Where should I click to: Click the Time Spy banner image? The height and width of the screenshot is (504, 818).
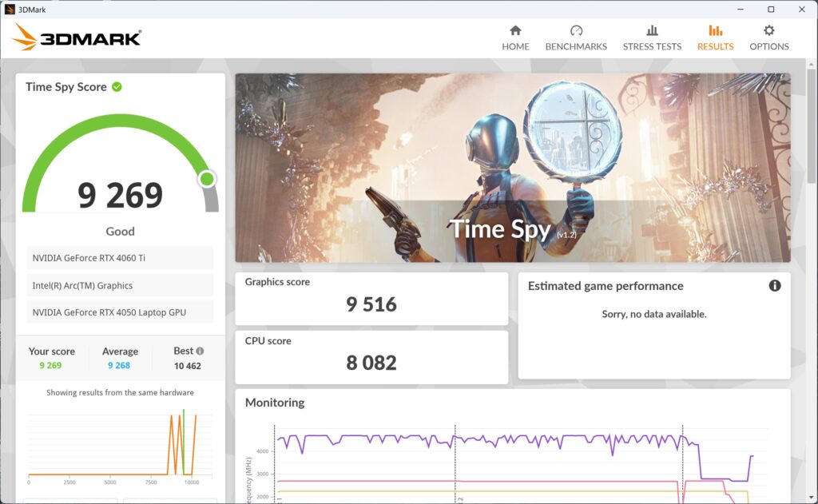512,168
